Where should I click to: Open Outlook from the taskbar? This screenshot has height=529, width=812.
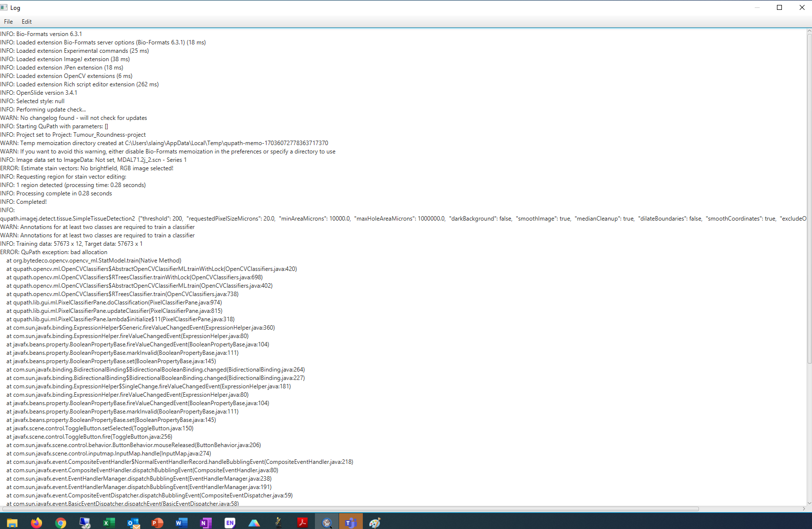pos(133,522)
